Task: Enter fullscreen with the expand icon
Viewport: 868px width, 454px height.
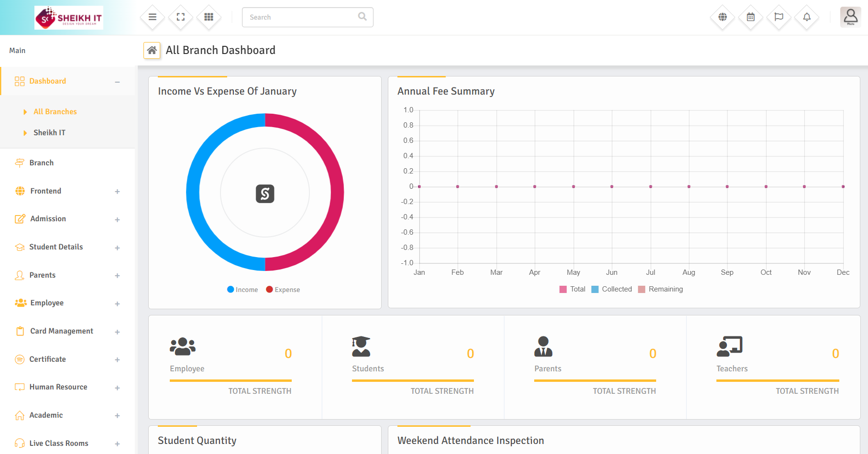Action: (x=181, y=17)
